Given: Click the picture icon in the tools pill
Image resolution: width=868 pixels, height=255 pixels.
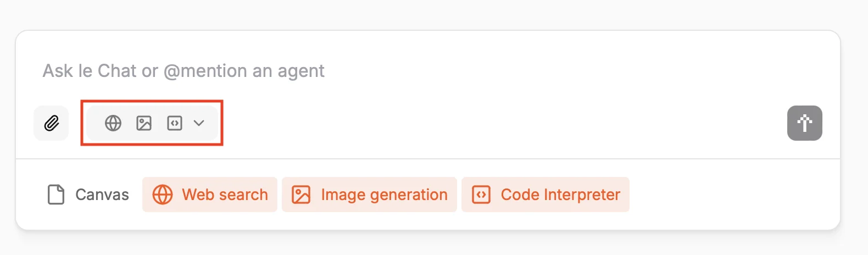Looking at the screenshot, I should click(144, 123).
